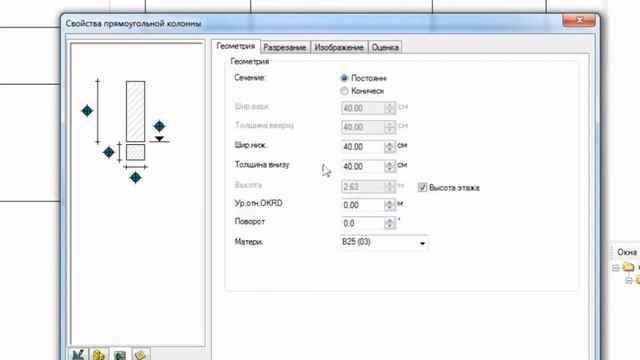Toggle the Высота этажа checkbox
Screen dimensions: 640x360
pyautogui.click(x=422, y=187)
